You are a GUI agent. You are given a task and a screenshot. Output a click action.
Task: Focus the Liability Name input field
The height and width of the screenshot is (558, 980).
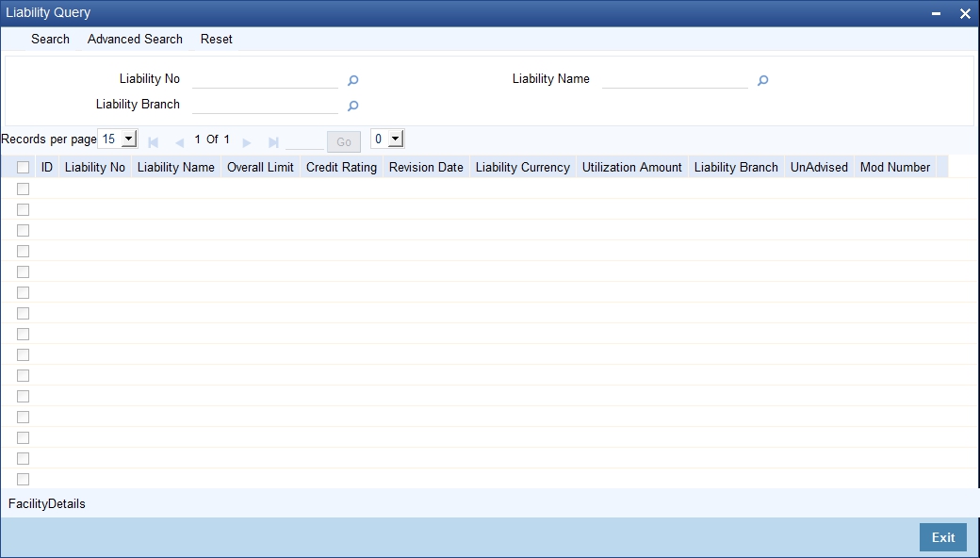(675, 79)
